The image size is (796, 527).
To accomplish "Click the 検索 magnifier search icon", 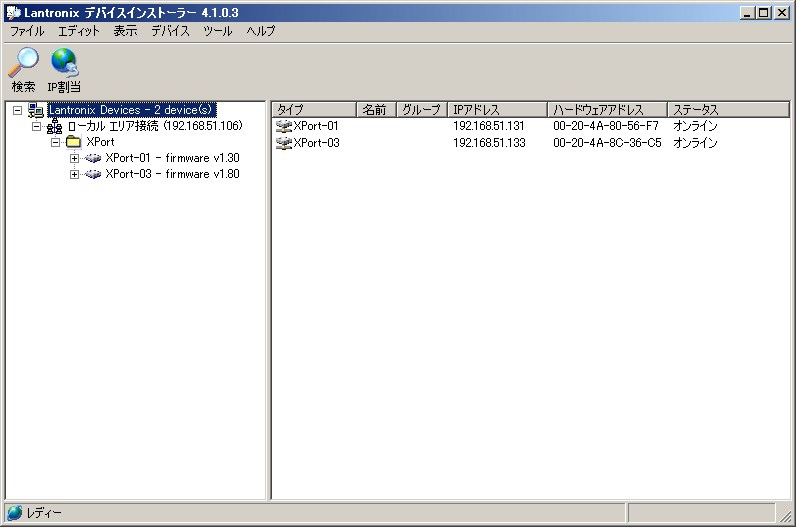I will (x=23, y=62).
